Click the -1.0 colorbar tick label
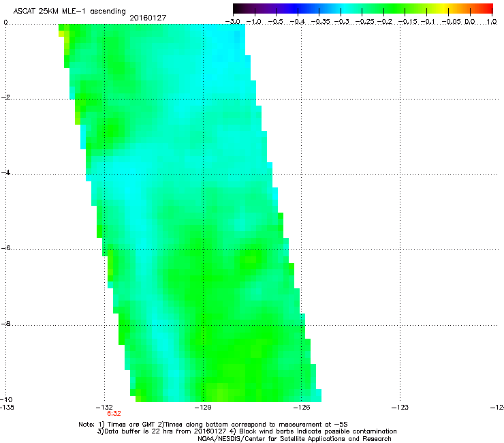This screenshot has height=443, width=504. (x=255, y=22)
